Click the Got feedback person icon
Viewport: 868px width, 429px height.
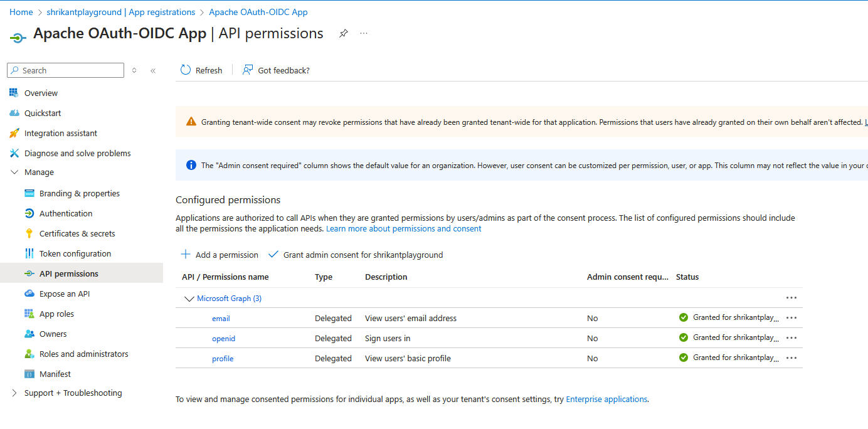[248, 70]
